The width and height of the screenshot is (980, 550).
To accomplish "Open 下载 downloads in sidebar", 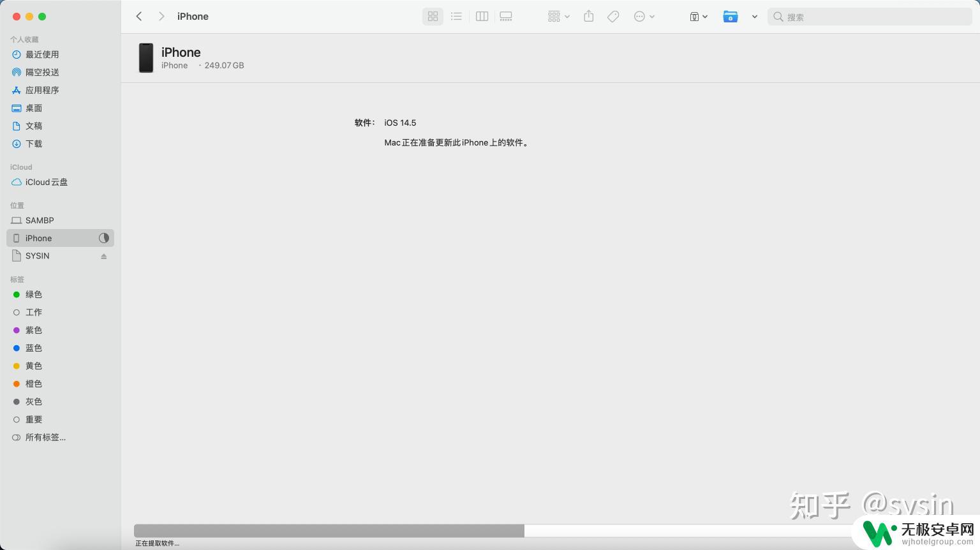I will click(x=60, y=144).
